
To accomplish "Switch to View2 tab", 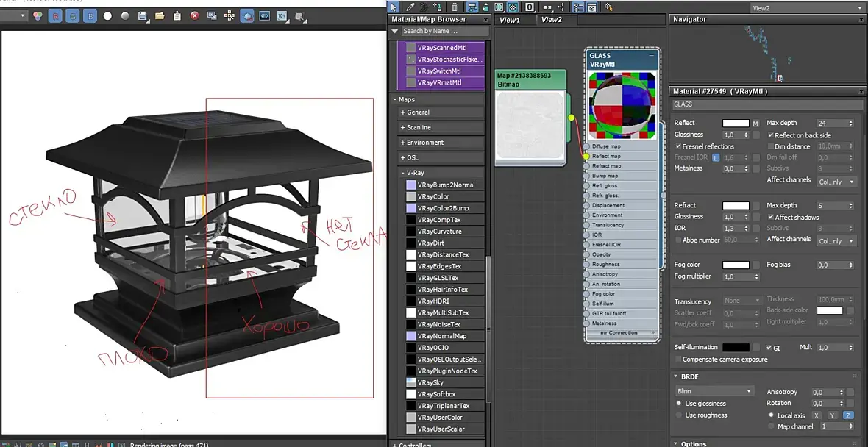I will [x=552, y=20].
